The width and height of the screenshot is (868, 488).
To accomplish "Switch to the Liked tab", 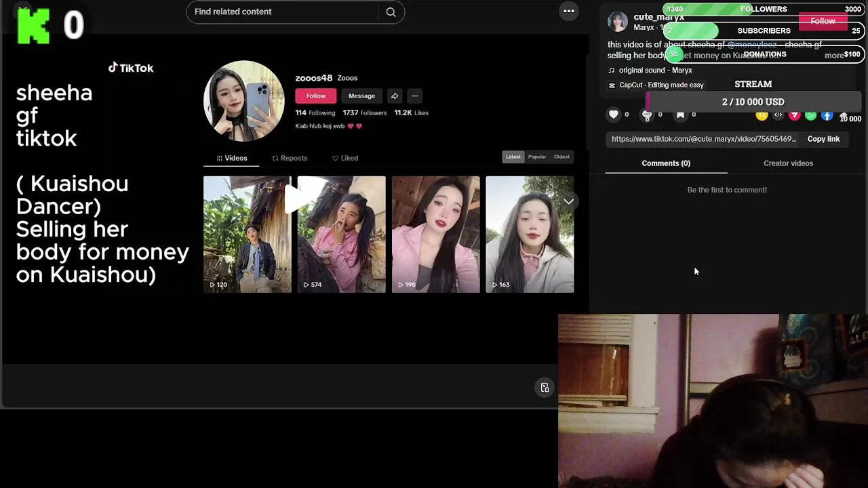I will (345, 158).
